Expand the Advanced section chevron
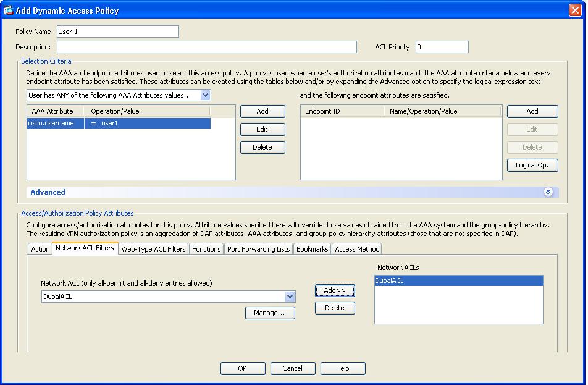The height and width of the screenshot is (385, 588). click(548, 192)
